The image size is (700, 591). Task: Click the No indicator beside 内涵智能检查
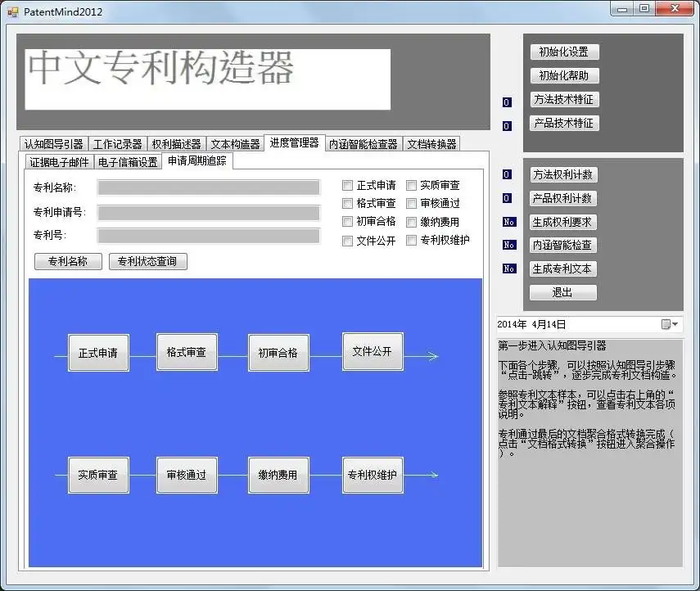pyautogui.click(x=509, y=245)
